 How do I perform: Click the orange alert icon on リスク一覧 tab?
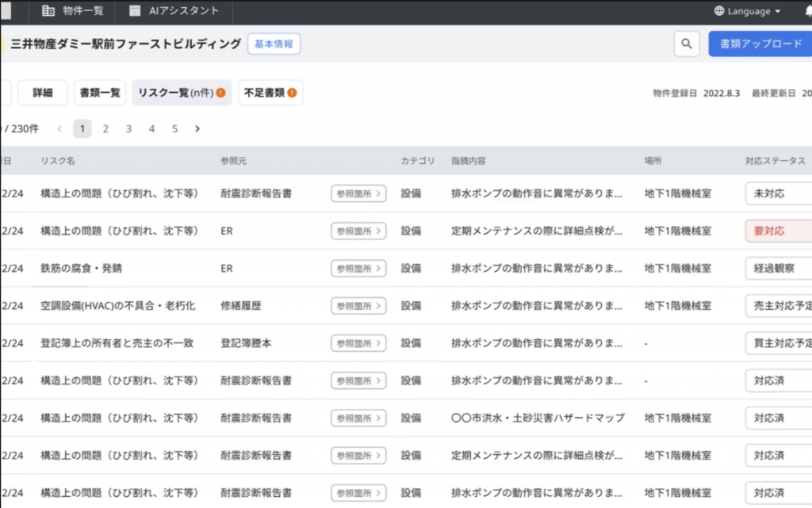point(220,93)
